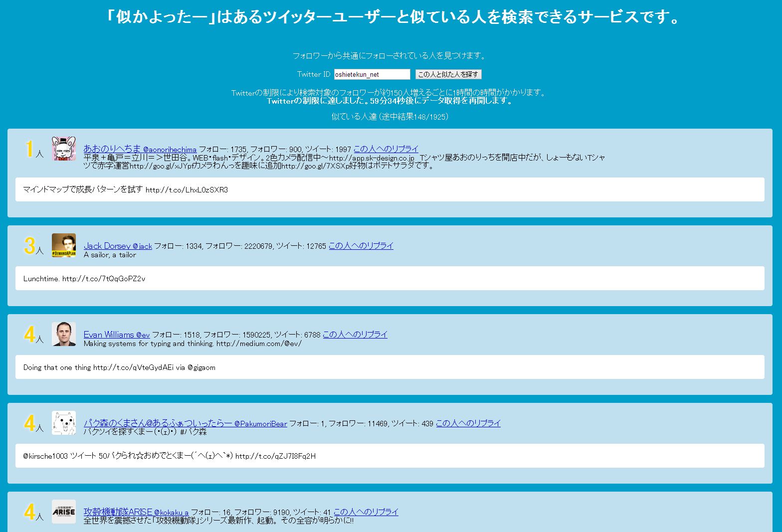Click Evan Williams' avatar photo
Screen dimensions: 782x532
click(x=64, y=334)
